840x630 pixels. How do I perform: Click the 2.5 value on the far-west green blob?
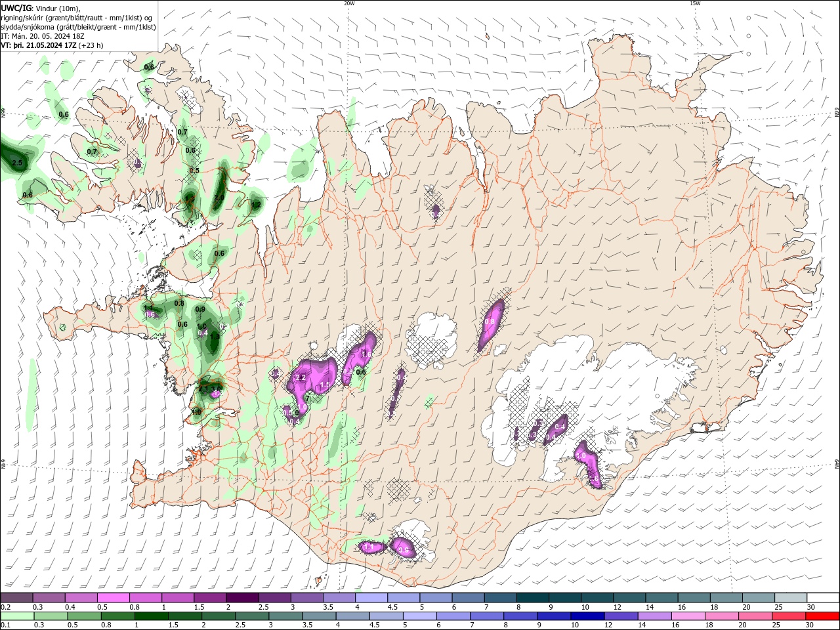(x=17, y=163)
